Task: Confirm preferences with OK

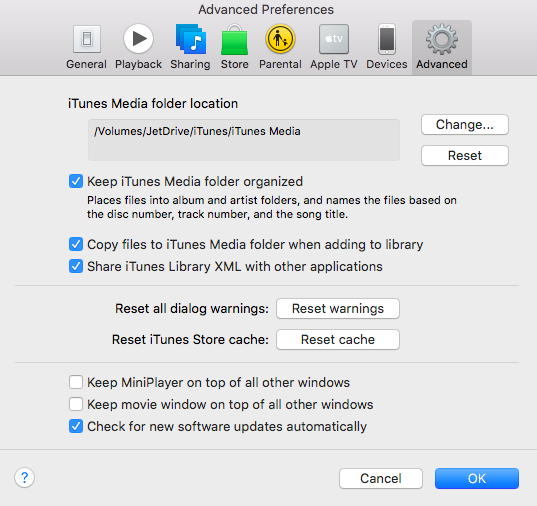Action: click(x=477, y=478)
